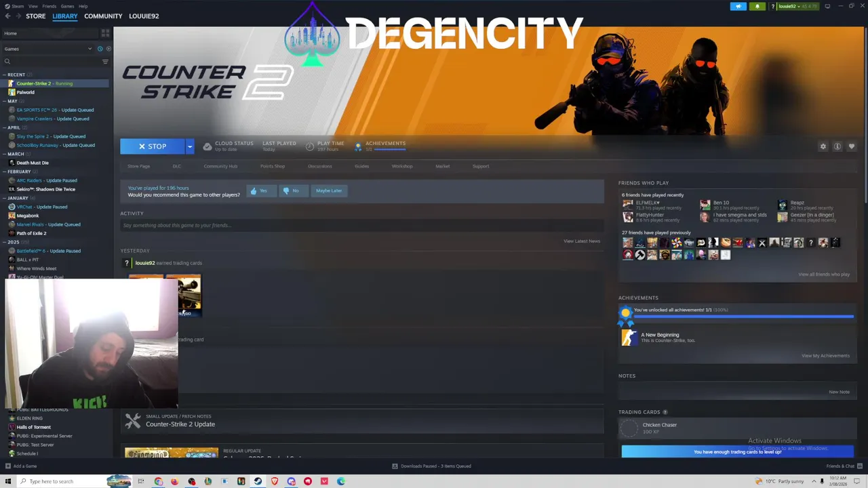Show game info icon
The height and width of the screenshot is (488, 868).
pyautogui.click(x=837, y=146)
